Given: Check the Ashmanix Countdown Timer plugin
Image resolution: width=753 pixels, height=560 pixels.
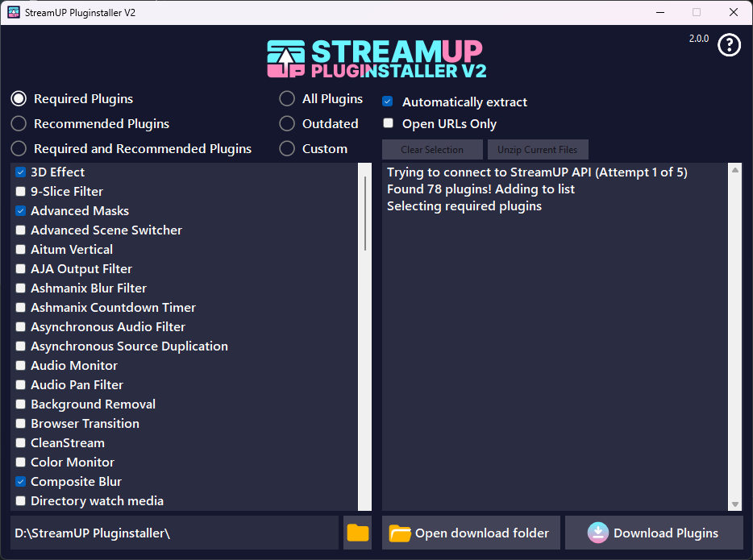Looking at the screenshot, I should tap(21, 307).
